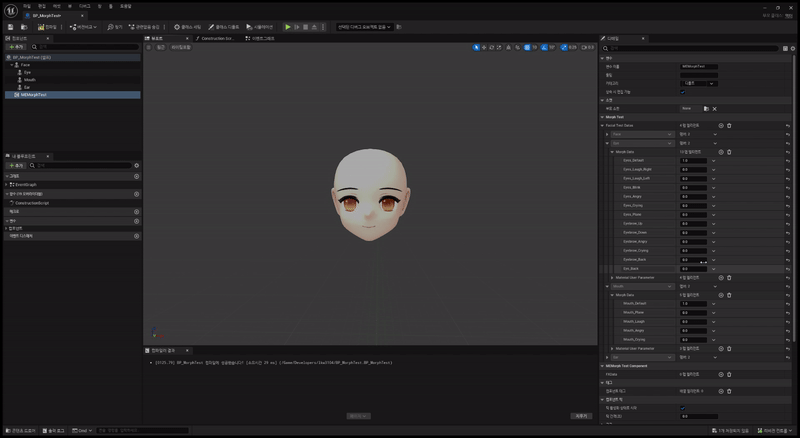Click the green Play simulation button
The height and width of the screenshot is (438, 800).
pos(288,27)
